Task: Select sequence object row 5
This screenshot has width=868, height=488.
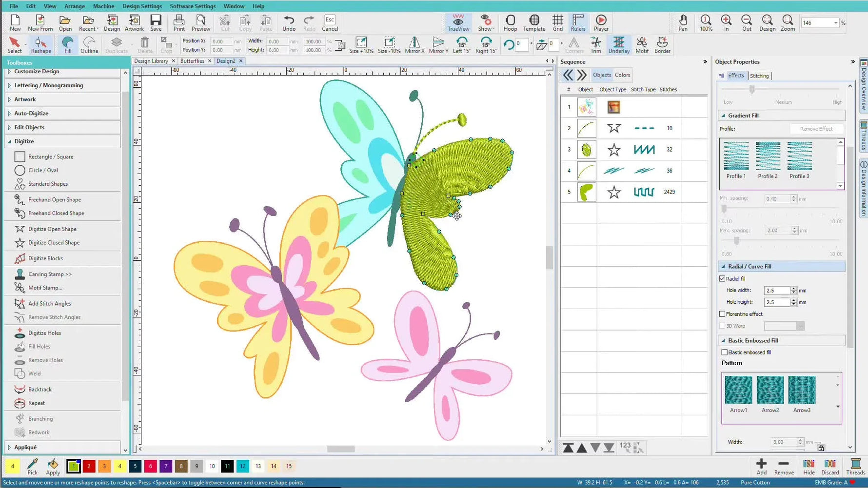Action: pyautogui.click(x=634, y=192)
